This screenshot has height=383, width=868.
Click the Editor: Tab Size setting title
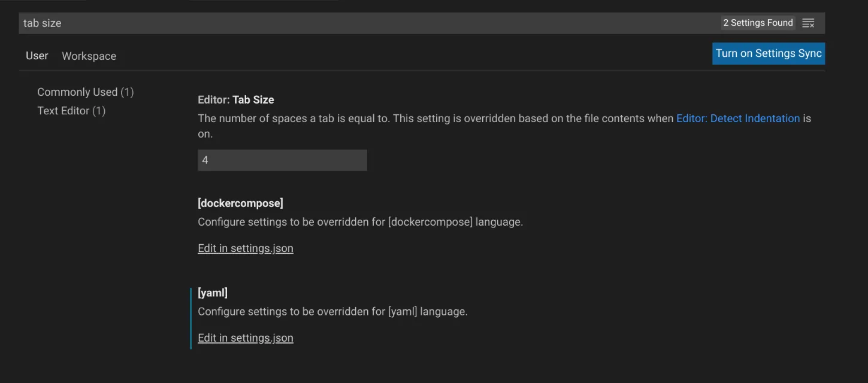tap(236, 100)
